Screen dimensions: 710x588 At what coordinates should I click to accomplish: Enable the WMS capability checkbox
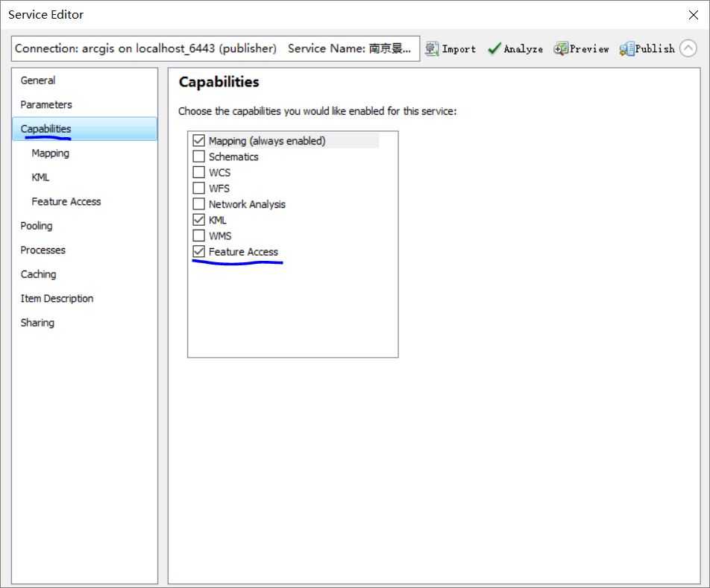tap(199, 235)
